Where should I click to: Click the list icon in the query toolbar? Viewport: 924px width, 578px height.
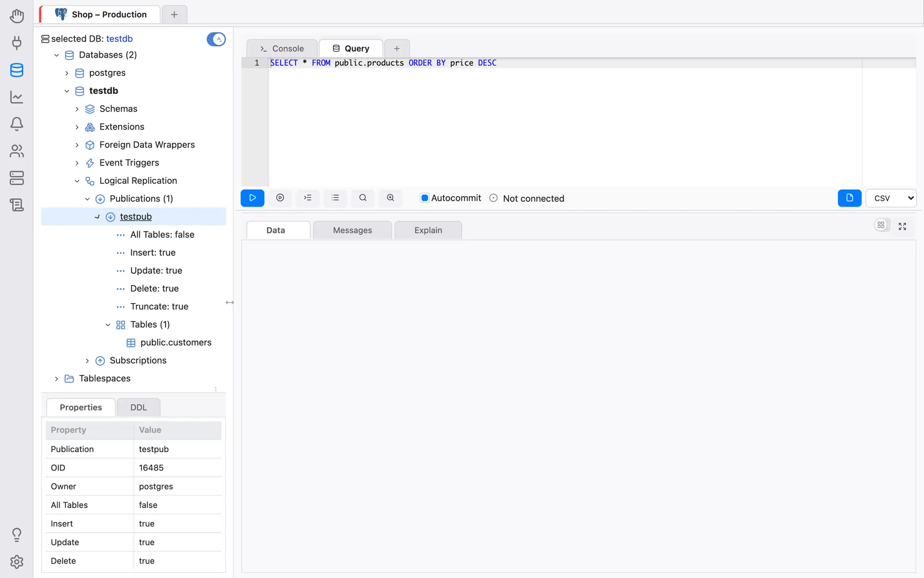tap(335, 198)
